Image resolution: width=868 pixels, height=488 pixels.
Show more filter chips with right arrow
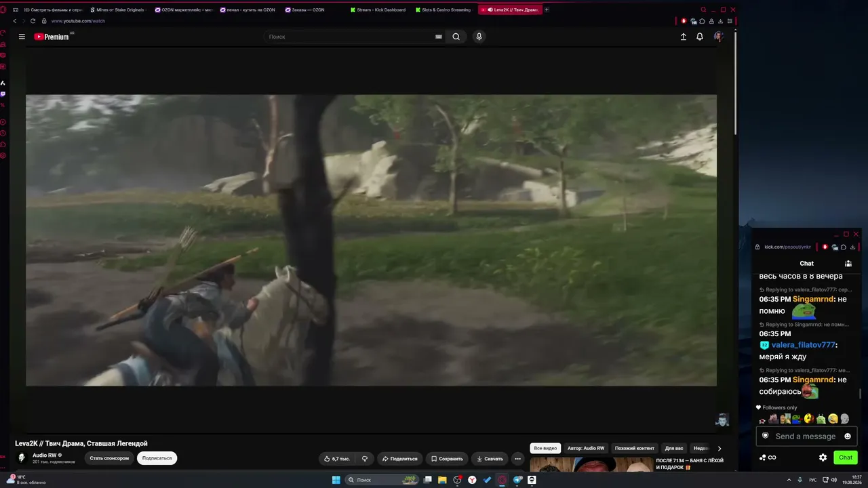point(719,448)
